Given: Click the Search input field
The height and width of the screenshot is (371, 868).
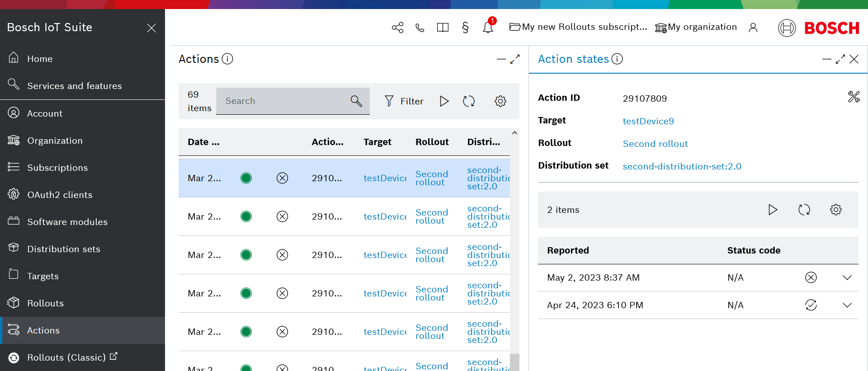Looking at the screenshot, I should pyautogui.click(x=285, y=101).
